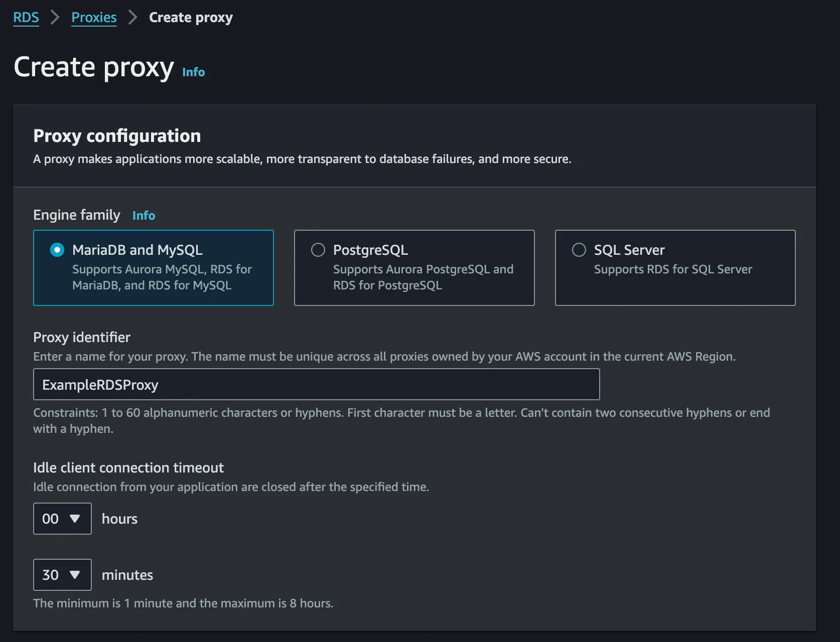Click the breadcrumb chevron after Proxies
The width and height of the screenshot is (840, 642).
tap(132, 18)
